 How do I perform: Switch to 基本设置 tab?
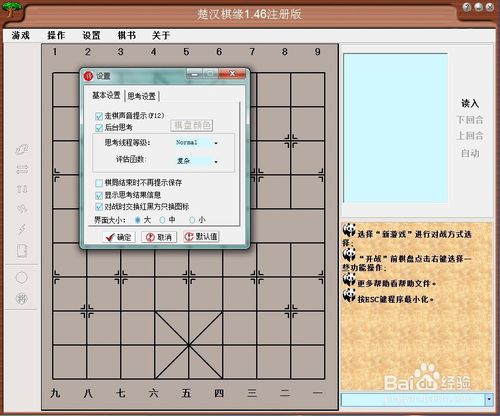tap(106, 95)
